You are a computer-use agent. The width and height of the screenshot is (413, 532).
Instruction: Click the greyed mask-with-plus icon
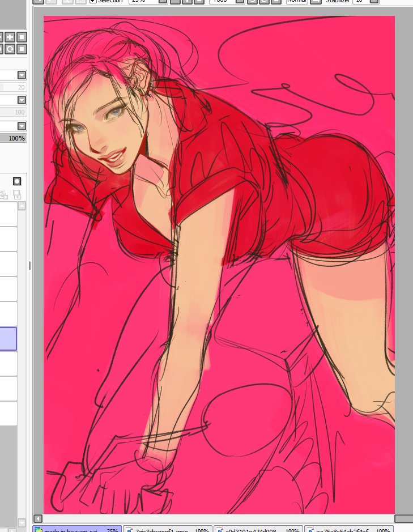click(x=16, y=194)
